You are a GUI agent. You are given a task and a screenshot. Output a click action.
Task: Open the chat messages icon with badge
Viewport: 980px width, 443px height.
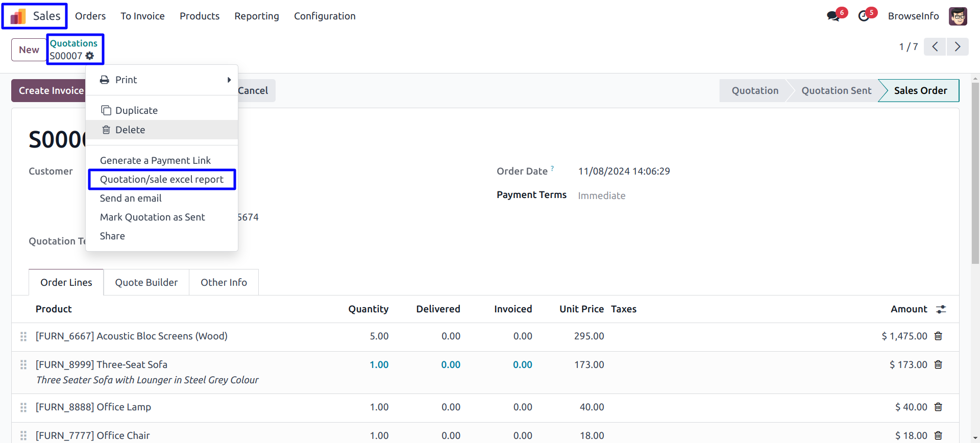(x=833, y=16)
